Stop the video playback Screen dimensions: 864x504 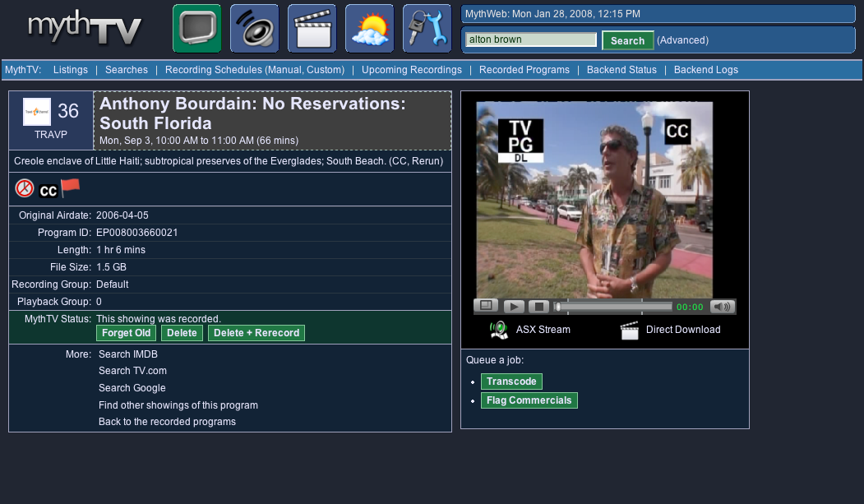(538, 307)
